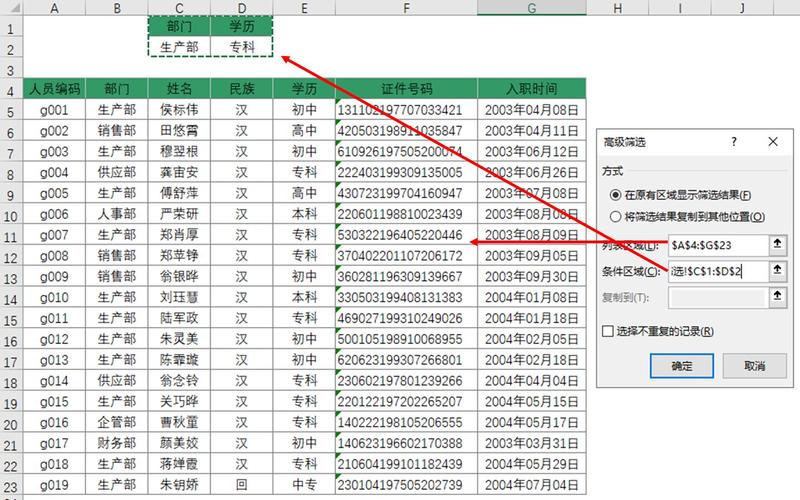Click name cell 刘珏慧

pos(179,297)
